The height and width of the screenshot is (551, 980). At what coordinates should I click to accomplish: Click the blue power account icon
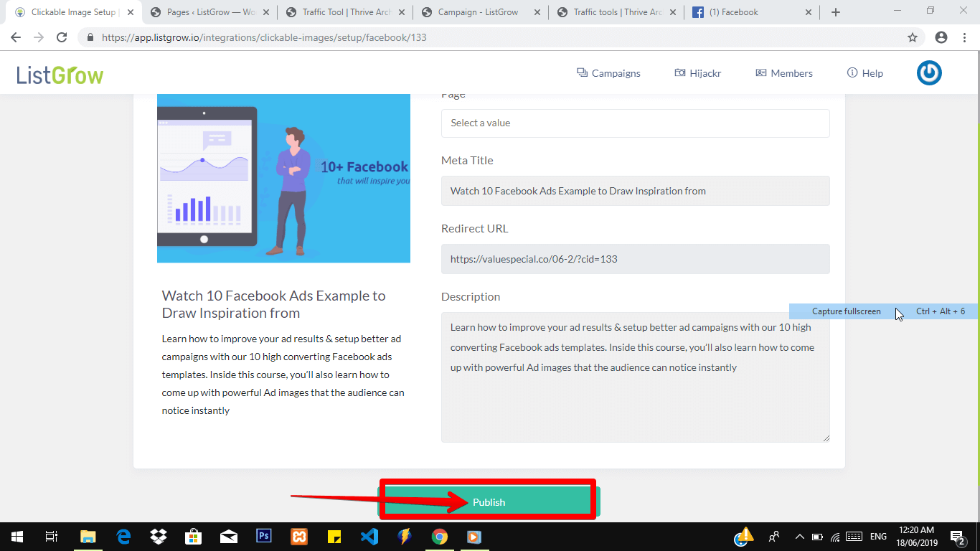pyautogui.click(x=929, y=72)
